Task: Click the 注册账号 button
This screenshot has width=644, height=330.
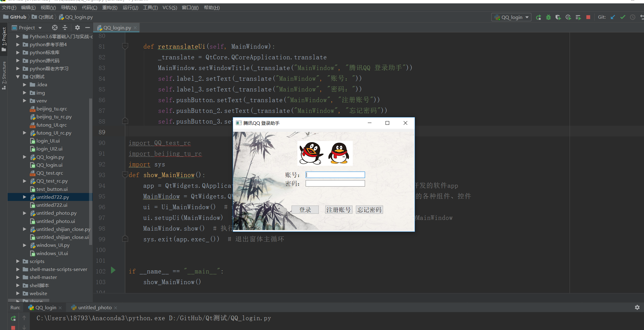Action: [338, 210]
